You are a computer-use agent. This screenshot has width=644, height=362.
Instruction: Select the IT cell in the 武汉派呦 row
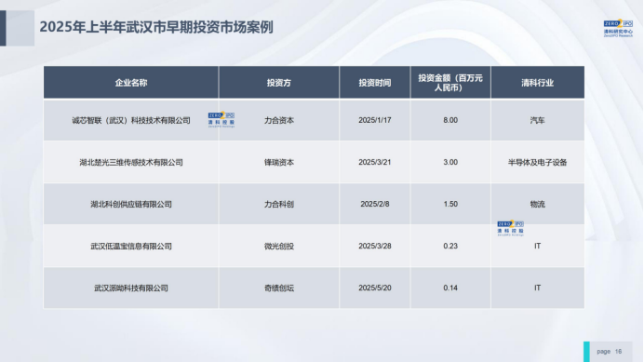point(537,288)
